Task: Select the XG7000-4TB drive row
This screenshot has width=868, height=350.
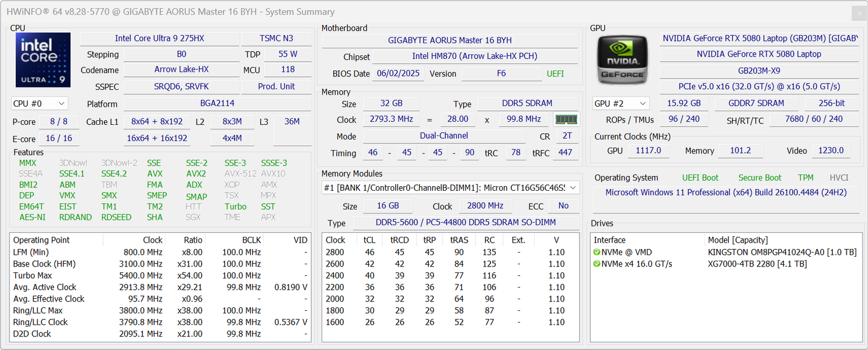Action: tap(757, 264)
